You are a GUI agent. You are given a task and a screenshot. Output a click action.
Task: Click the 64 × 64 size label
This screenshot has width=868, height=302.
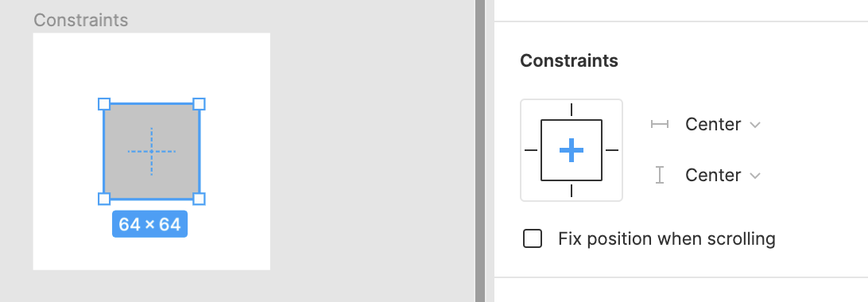click(150, 224)
